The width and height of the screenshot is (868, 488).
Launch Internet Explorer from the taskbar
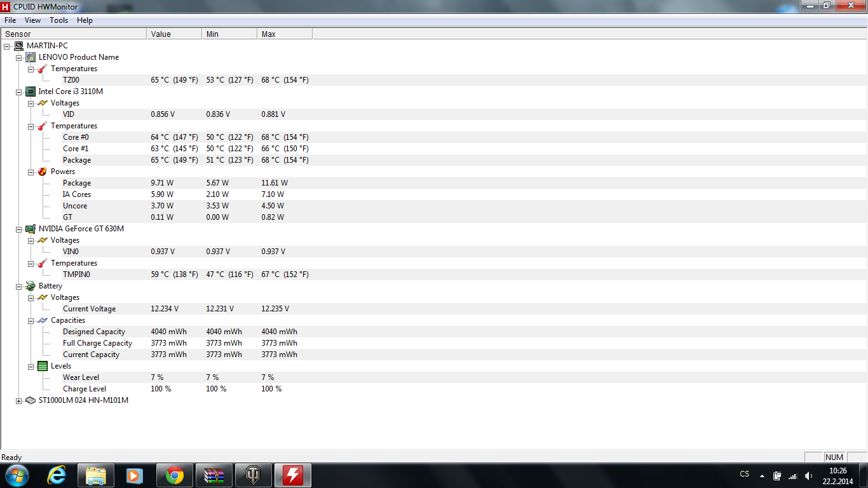(57, 475)
